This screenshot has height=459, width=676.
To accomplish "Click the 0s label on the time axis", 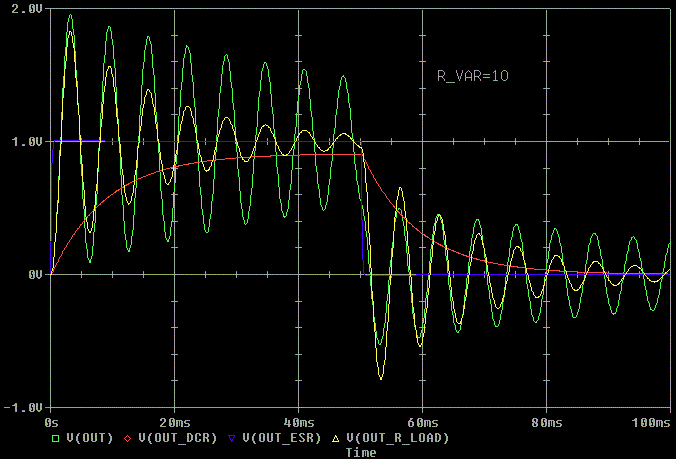I will point(56,423).
